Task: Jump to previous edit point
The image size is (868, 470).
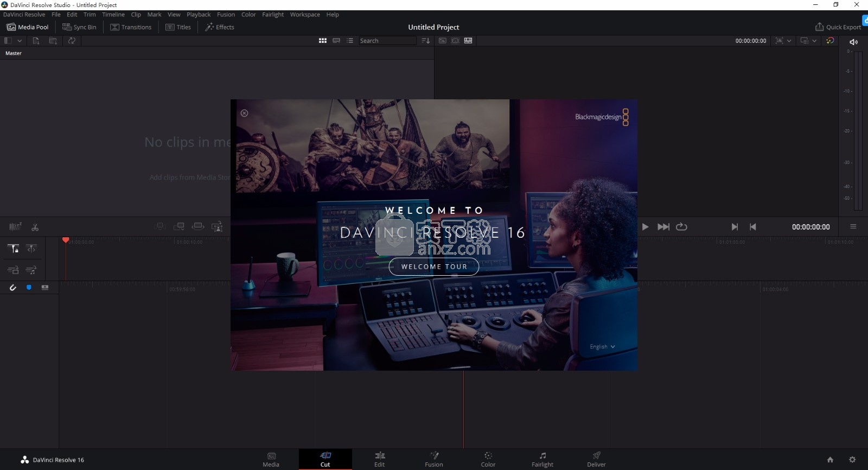Action: [x=753, y=227]
